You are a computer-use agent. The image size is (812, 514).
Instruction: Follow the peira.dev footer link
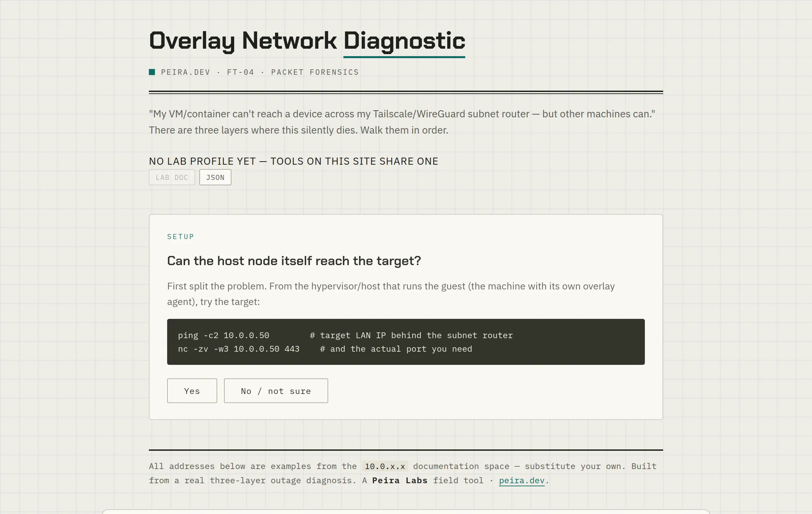pos(522,481)
